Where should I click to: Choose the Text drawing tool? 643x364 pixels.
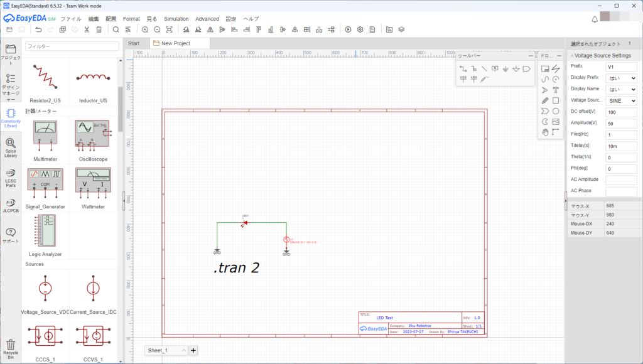tap(556, 90)
